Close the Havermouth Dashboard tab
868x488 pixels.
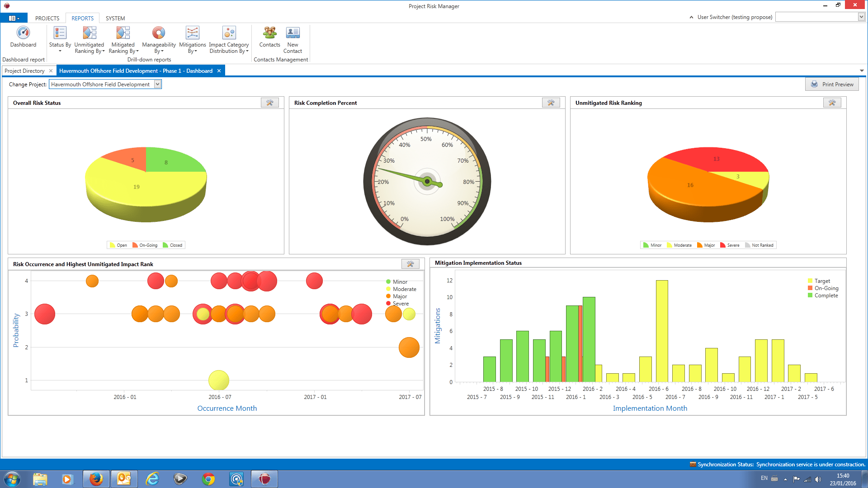point(219,71)
